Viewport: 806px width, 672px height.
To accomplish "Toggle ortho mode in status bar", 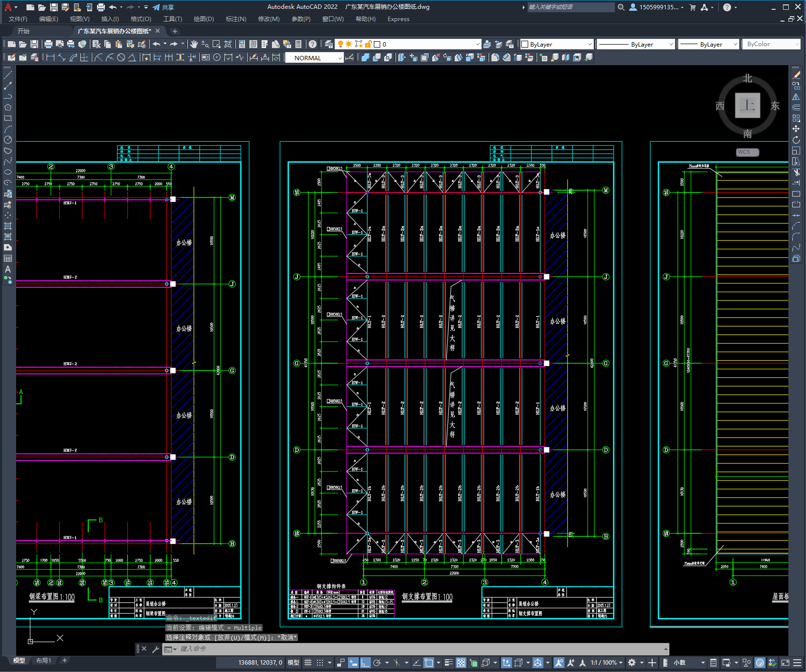I will coord(365,663).
